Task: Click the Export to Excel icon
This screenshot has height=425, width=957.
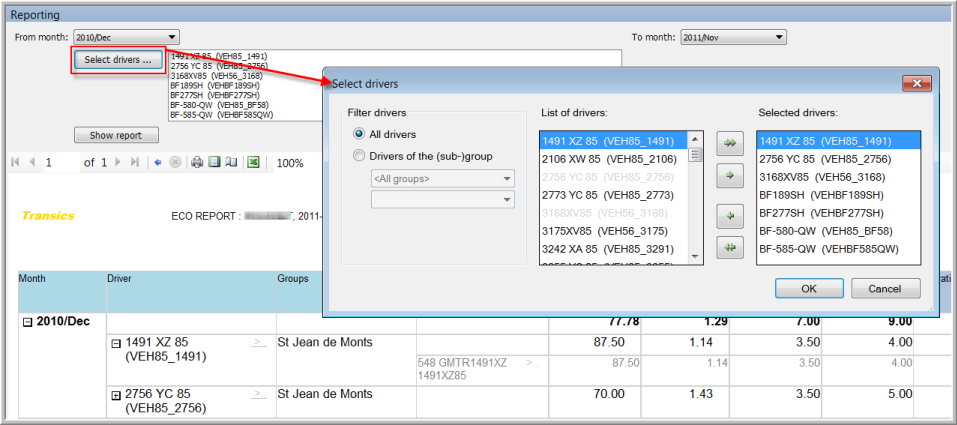Action: pyautogui.click(x=254, y=162)
